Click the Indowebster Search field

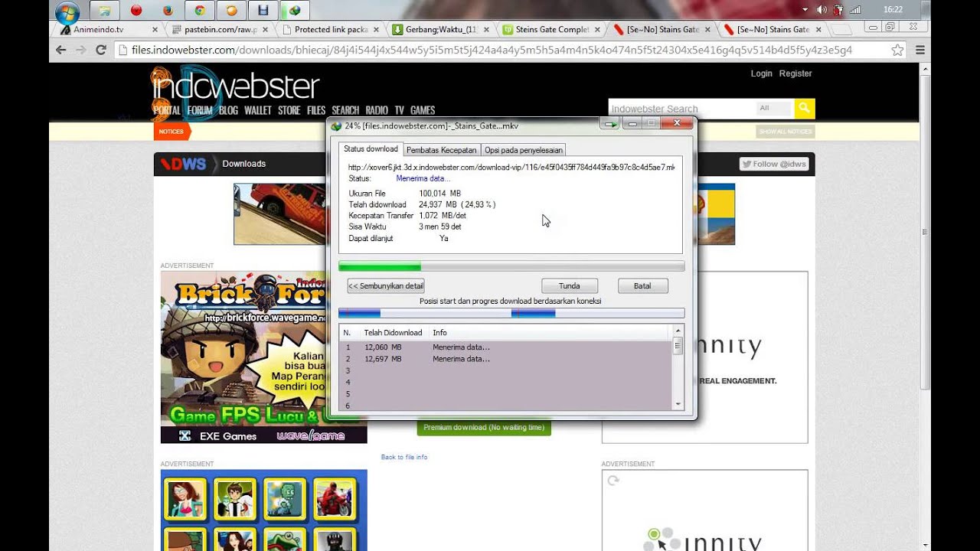coord(681,109)
